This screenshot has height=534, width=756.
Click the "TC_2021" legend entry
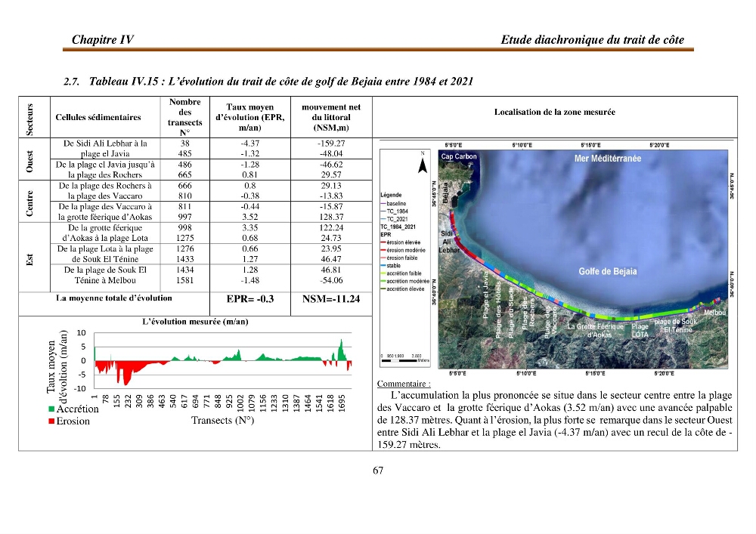(394, 219)
